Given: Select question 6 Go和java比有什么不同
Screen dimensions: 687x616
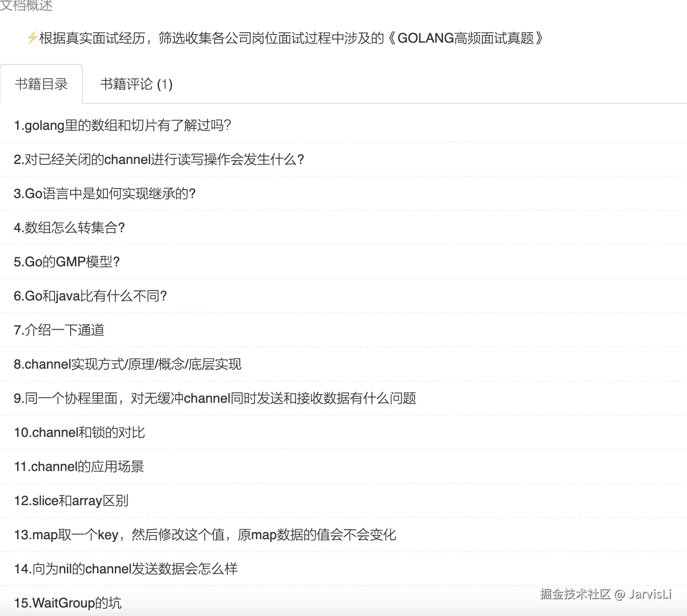Looking at the screenshot, I should tap(90, 296).
